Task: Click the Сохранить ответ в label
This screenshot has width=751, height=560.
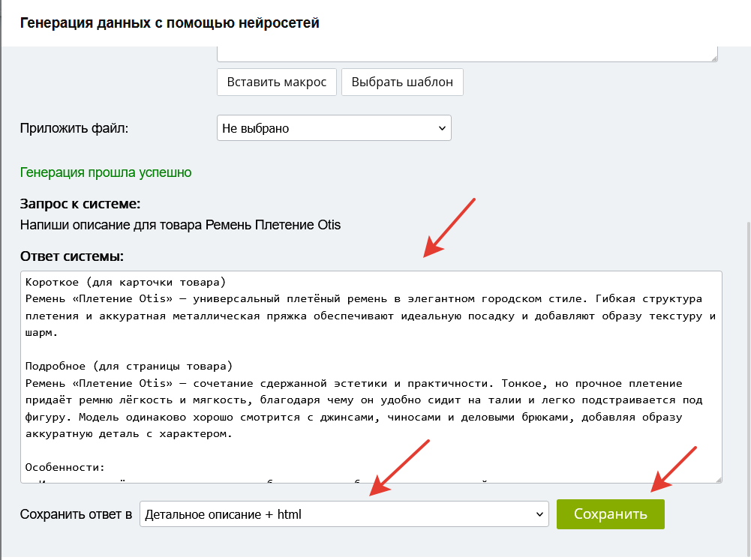Action: click(76, 514)
